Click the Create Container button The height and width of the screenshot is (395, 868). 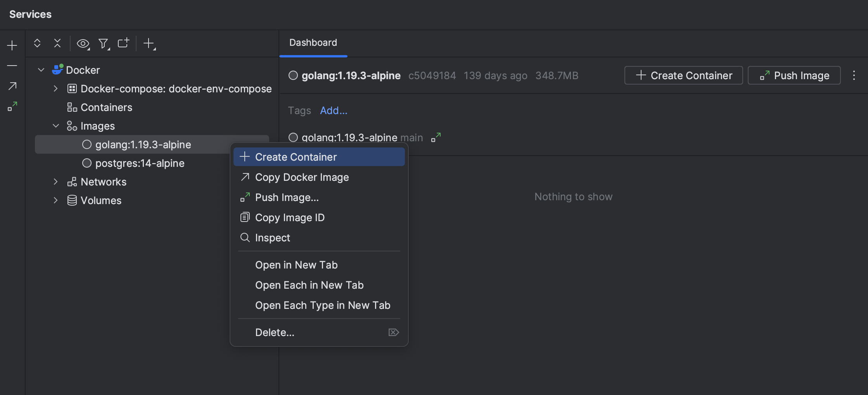coord(683,75)
